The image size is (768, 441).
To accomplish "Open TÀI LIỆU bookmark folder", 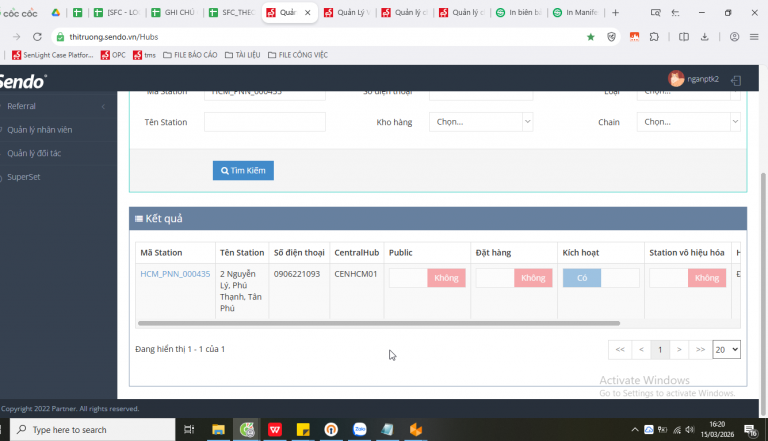I will point(242,55).
